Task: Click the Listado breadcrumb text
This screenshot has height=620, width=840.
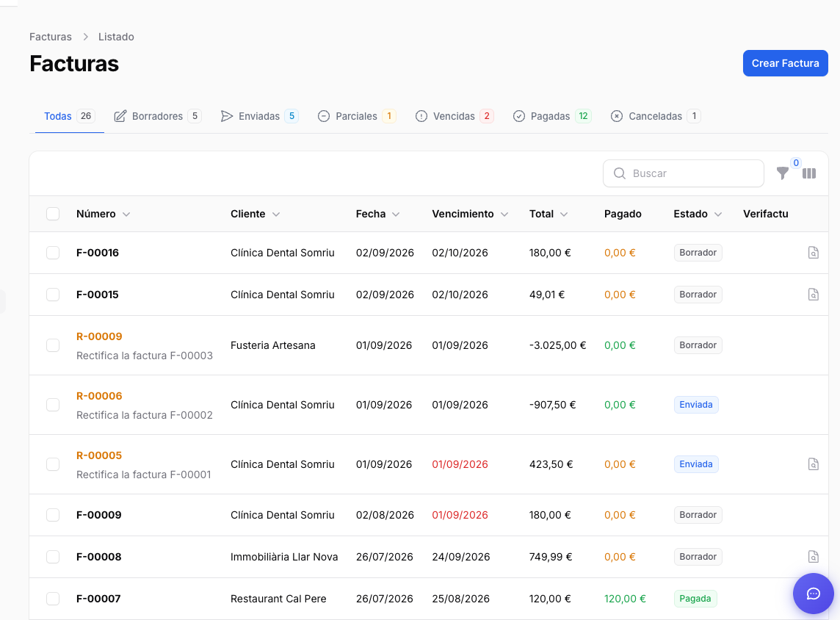Action: [x=116, y=37]
